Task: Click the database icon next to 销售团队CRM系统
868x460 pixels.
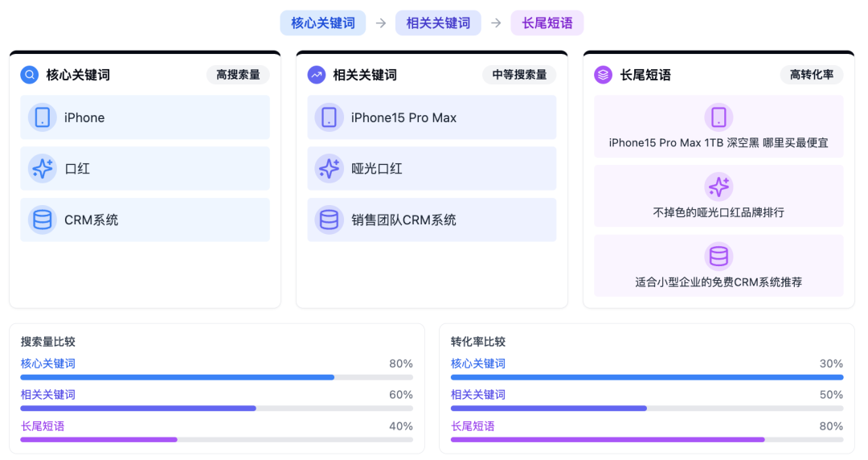Action: [x=330, y=220]
